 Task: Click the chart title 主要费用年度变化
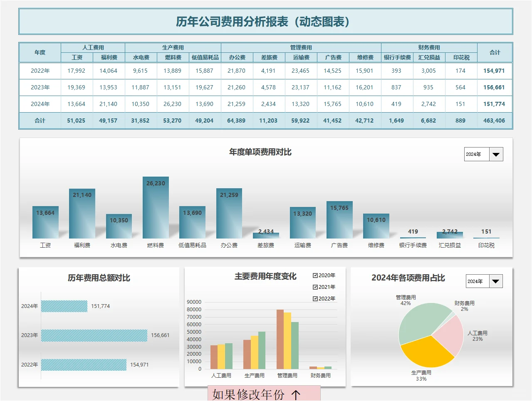pyautogui.click(x=266, y=276)
